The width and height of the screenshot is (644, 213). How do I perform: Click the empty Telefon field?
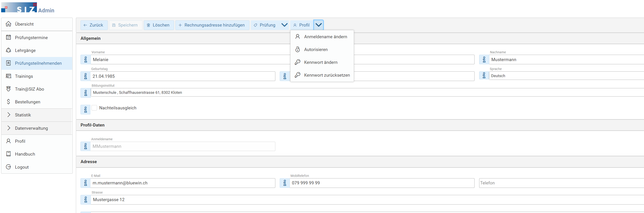561,183
